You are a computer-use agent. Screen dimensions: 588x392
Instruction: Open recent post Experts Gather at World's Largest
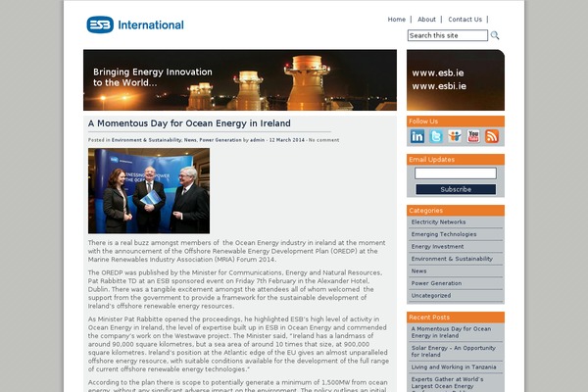pos(447,384)
